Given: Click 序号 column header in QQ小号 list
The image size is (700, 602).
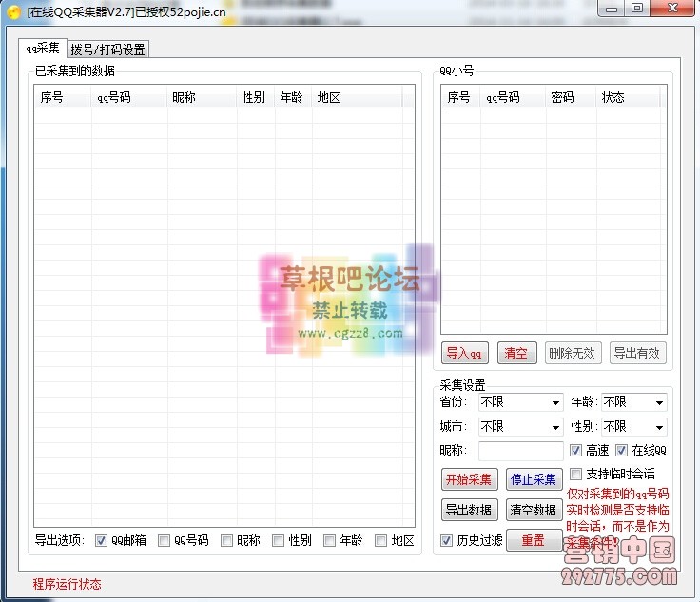Looking at the screenshot, I should point(460,97).
